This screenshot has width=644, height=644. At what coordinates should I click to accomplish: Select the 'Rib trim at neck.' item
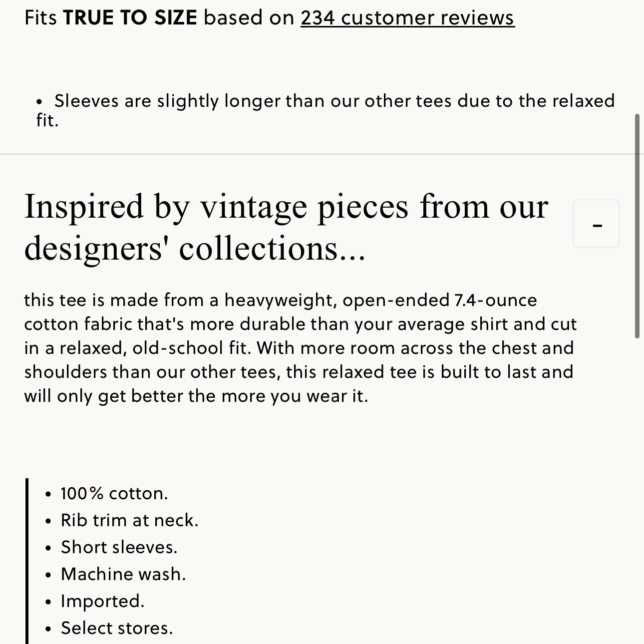tap(130, 520)
